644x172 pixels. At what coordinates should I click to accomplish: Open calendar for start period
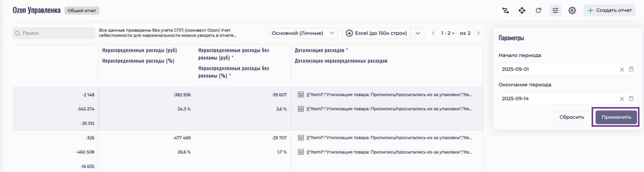coord(631,69)
